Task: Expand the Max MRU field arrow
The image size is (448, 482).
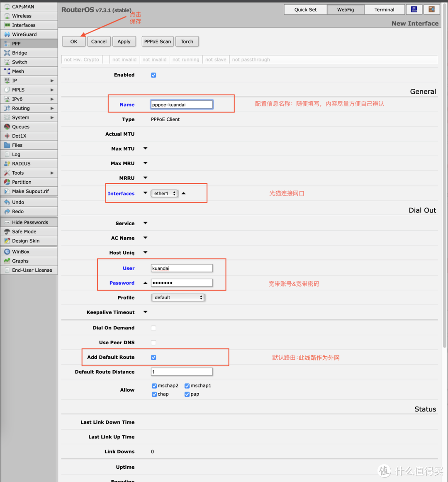Action: coord(146,163)
